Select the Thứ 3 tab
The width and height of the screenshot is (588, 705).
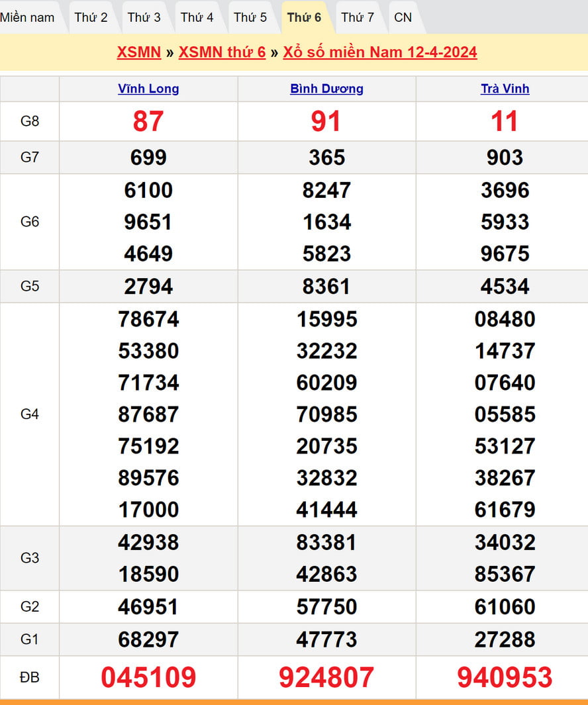(x=144, y=17)
